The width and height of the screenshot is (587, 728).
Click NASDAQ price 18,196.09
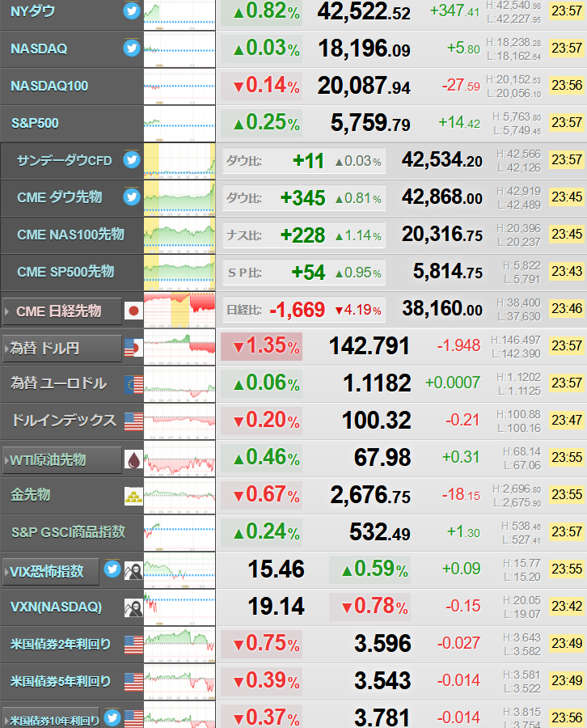364,49
